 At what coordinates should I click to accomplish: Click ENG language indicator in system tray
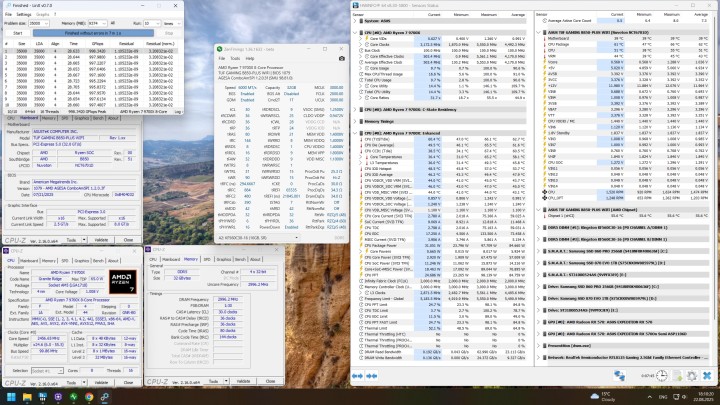pos(663,397)
